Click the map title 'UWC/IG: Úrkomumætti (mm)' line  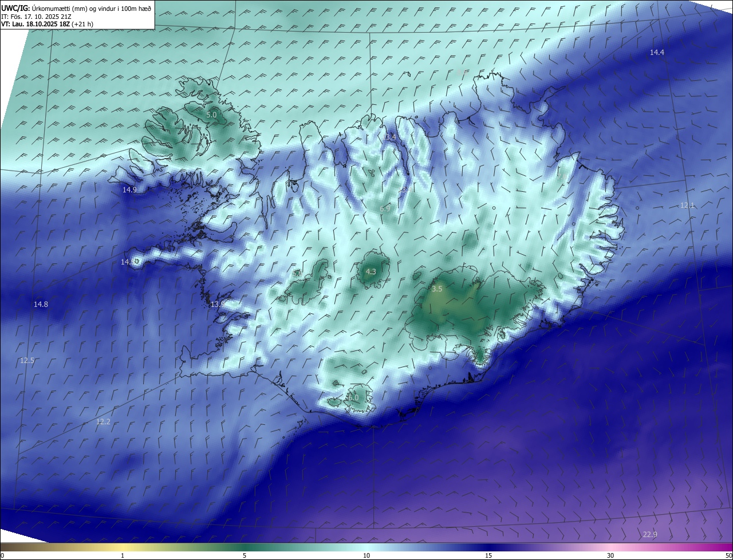click(76, 8)
